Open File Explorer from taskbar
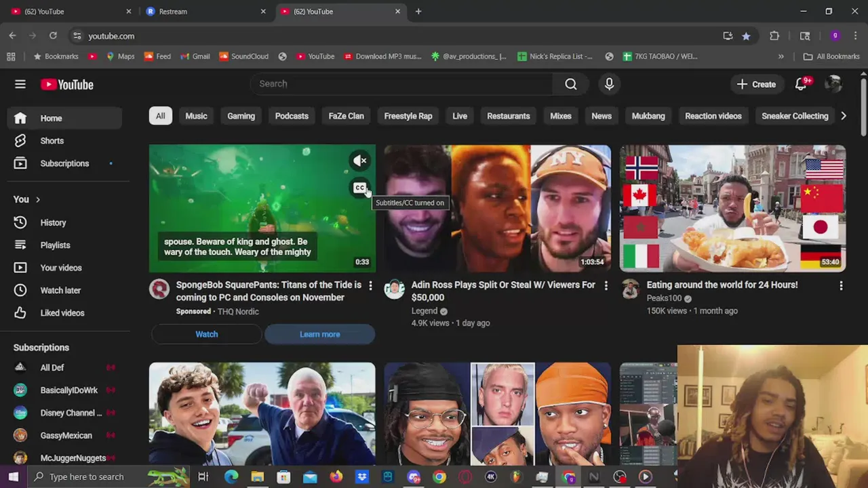 click(258, 476)
